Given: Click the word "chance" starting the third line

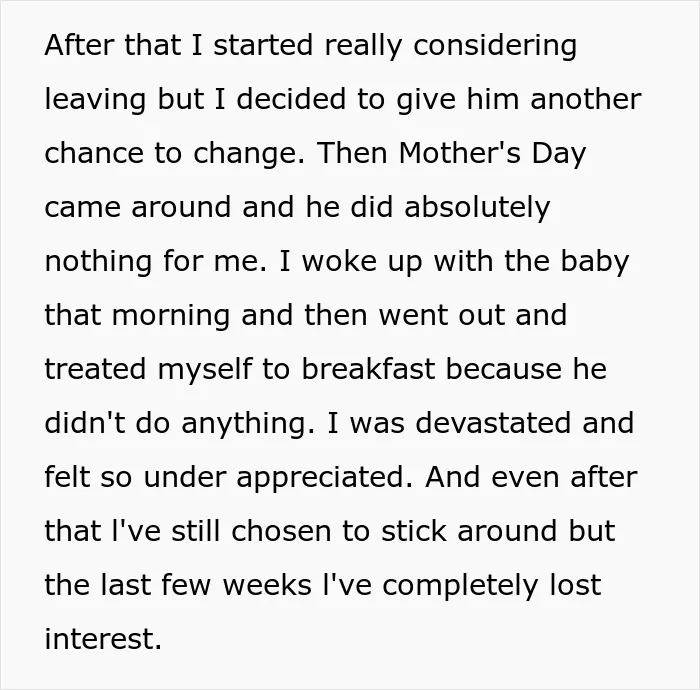Looking at the screenshot, I should [x=94, y=152].
